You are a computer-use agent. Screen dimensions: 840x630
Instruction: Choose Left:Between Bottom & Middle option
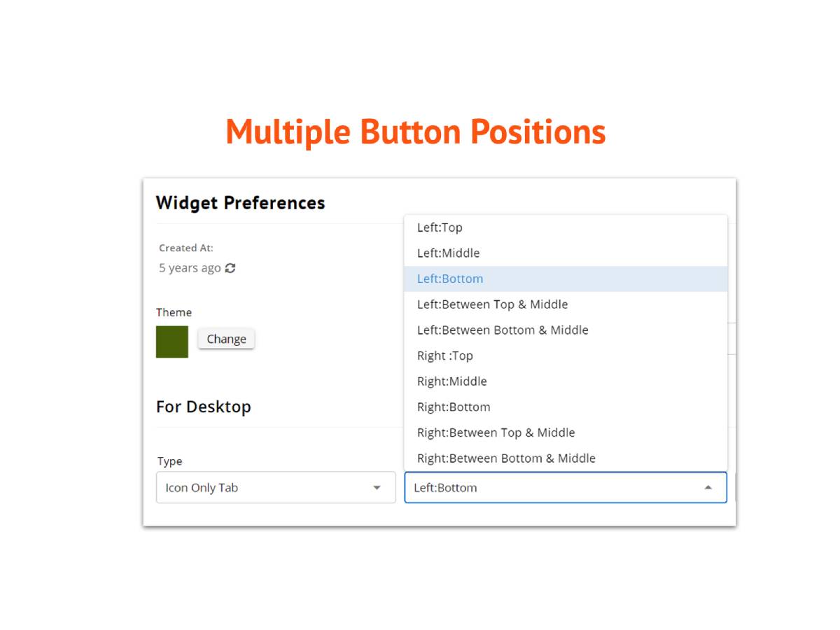tap(566, 330)
